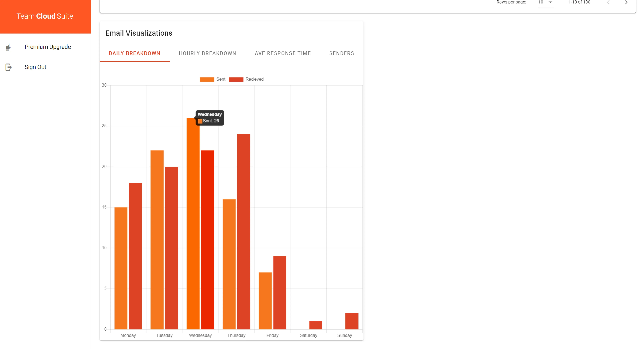Open Premium Upgrade menu item
The height and width of the screenshot is (349, 644).
point(45,47)
